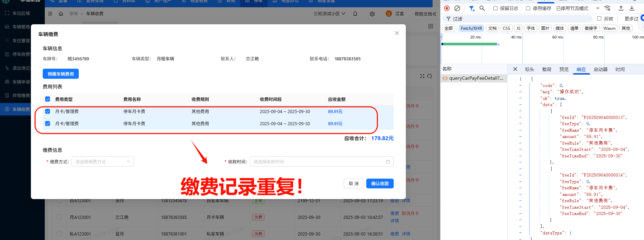
Task: Expand the throttling mode dropdown
Action: [x=597, y=8]
